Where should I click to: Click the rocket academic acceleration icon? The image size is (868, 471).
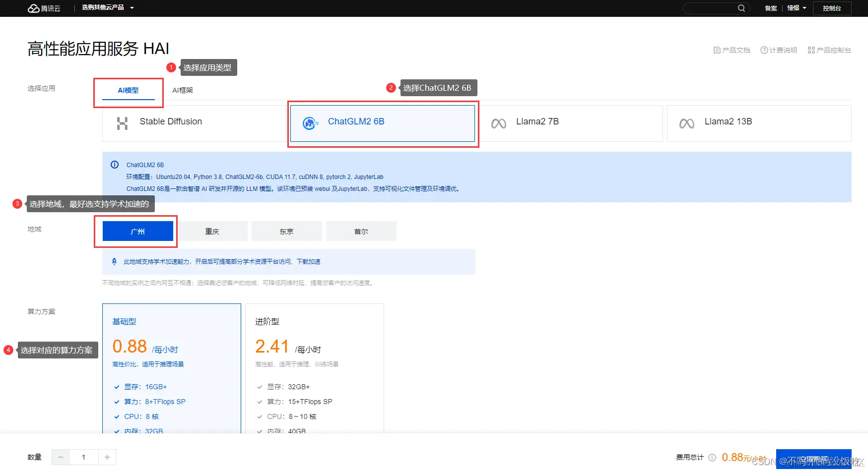114,261
